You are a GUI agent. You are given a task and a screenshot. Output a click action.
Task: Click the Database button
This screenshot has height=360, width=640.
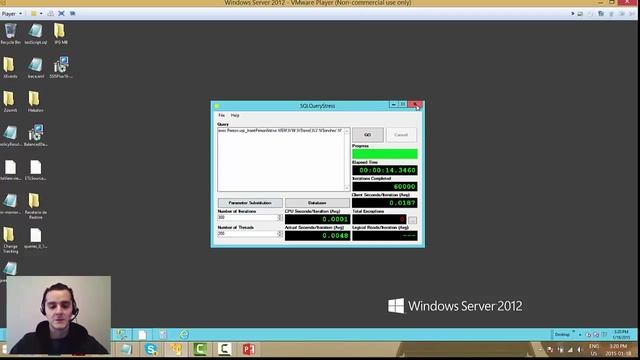click(x=317, y=203)
